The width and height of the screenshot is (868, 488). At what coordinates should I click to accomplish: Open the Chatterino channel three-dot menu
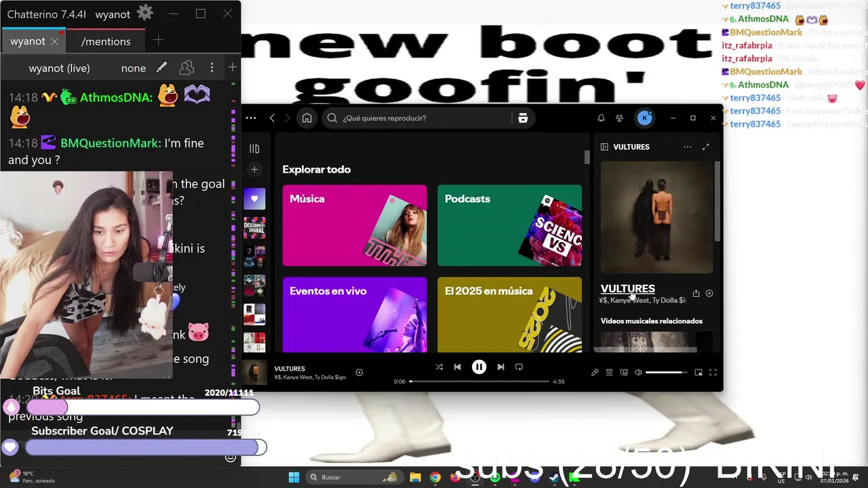tap(212, 68)
